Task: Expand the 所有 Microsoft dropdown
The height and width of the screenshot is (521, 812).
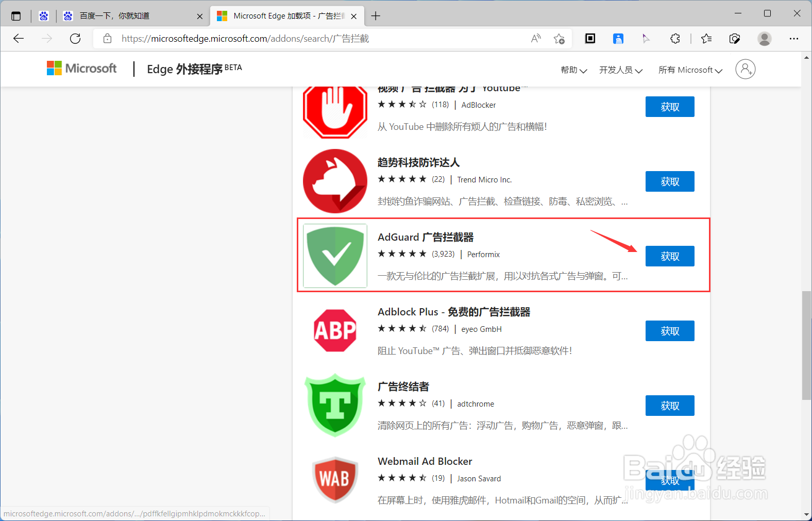Action: (690, 70)
